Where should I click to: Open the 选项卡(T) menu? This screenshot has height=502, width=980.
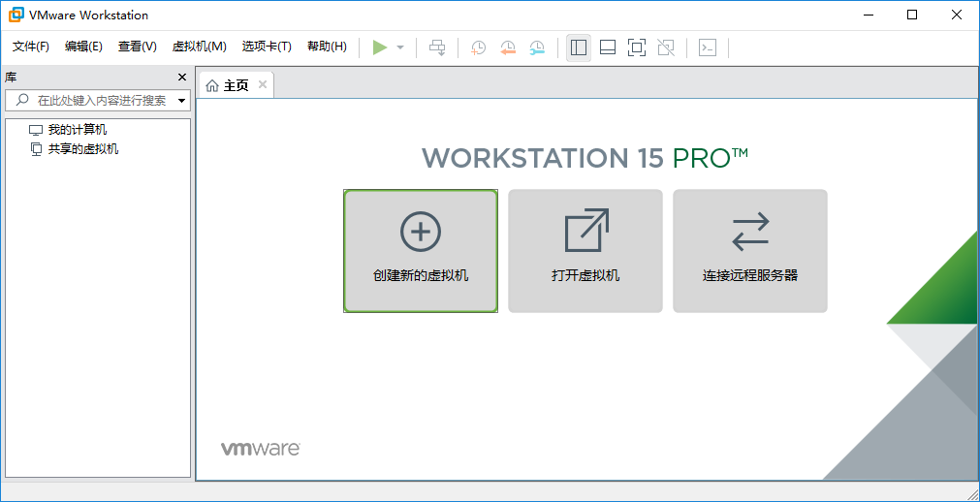coord(267,47)
